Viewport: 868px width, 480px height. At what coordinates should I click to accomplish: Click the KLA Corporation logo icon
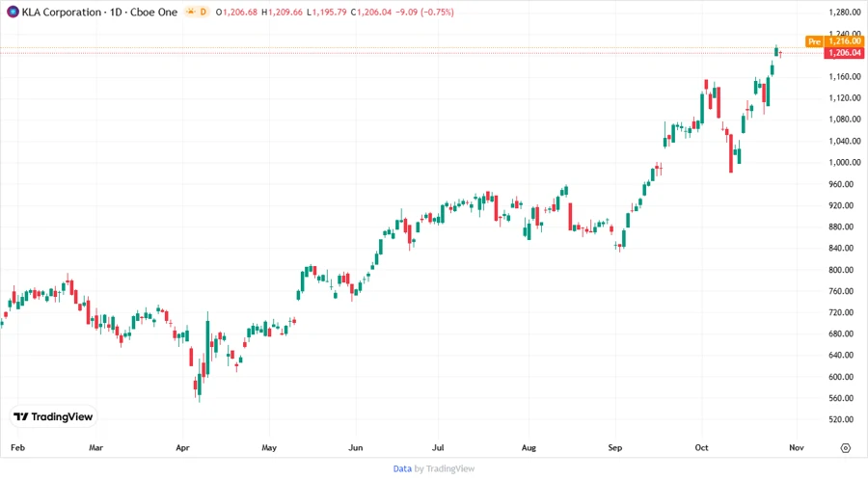point(13,12)
